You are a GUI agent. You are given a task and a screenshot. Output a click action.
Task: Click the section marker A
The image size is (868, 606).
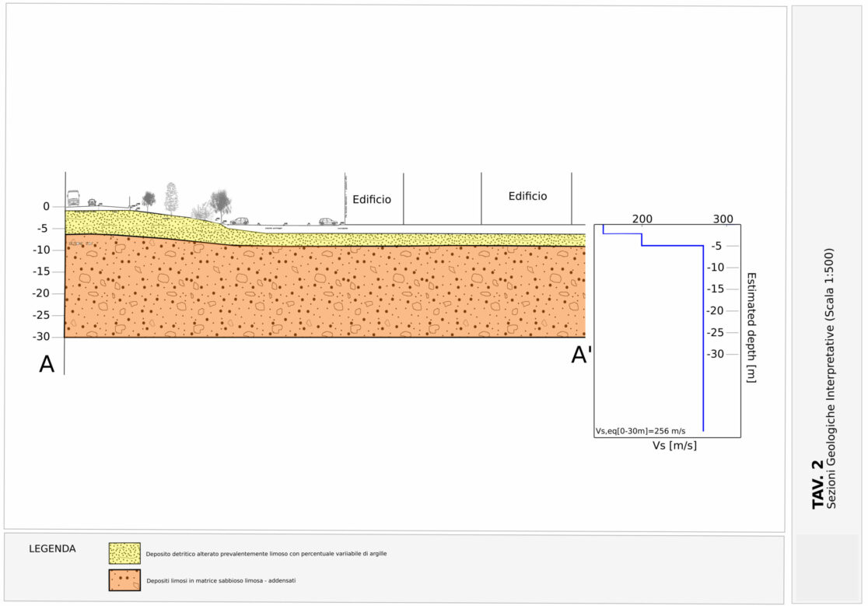pos(47,364)
